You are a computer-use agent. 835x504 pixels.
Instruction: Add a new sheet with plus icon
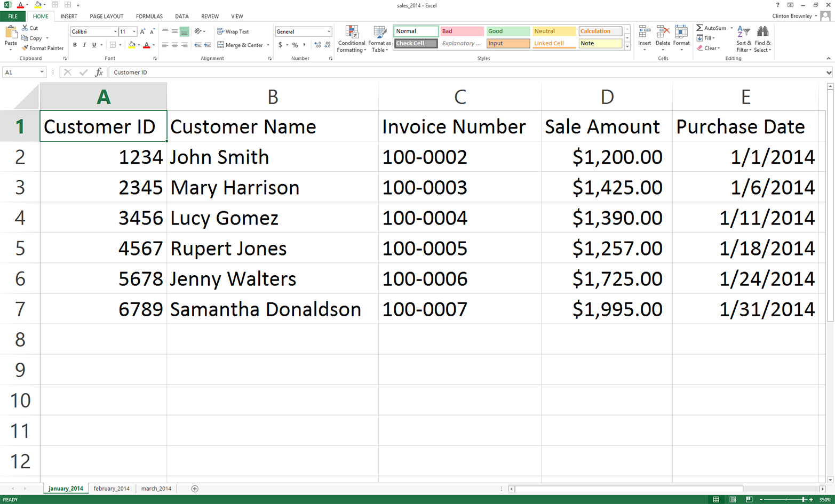[x=195, y=489]
